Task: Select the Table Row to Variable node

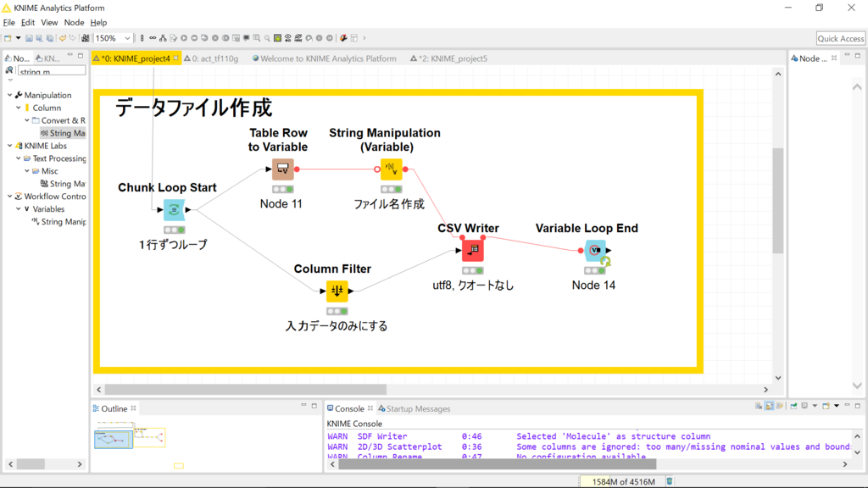Action: [x=282, y=169]
